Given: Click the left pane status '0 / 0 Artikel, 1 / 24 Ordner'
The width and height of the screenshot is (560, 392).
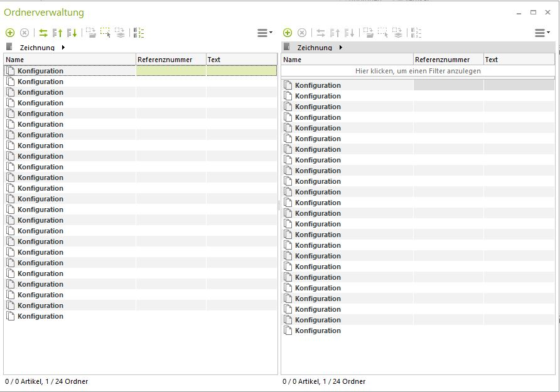Looking at the screenshot, I should click(x=46, y=381).
